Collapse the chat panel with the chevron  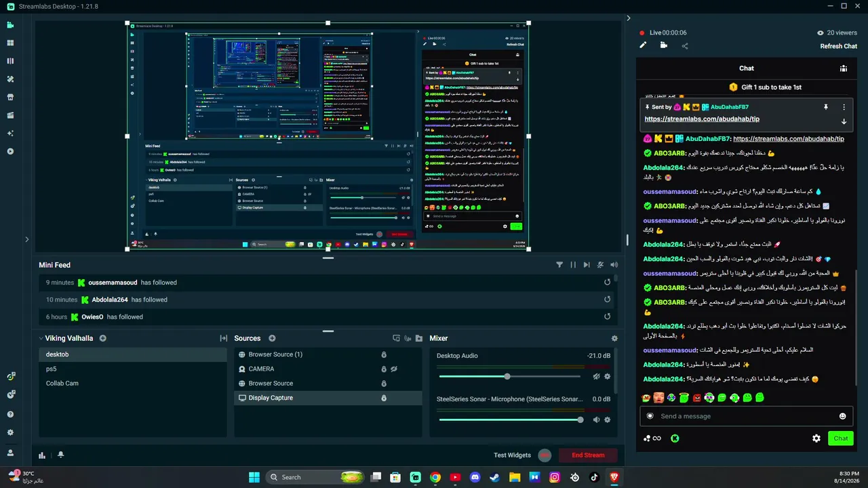coord(629,18)
